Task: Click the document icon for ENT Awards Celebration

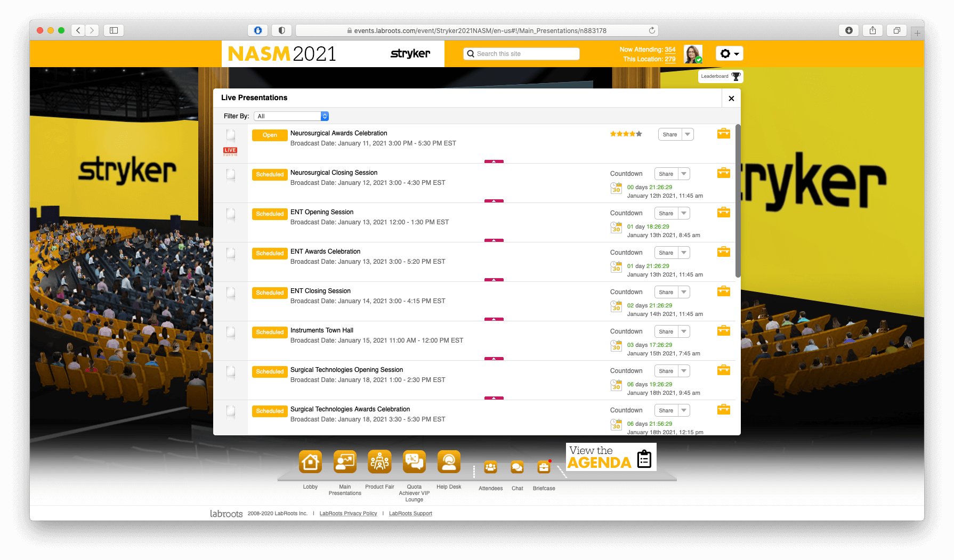Action: tap(231, 254)
